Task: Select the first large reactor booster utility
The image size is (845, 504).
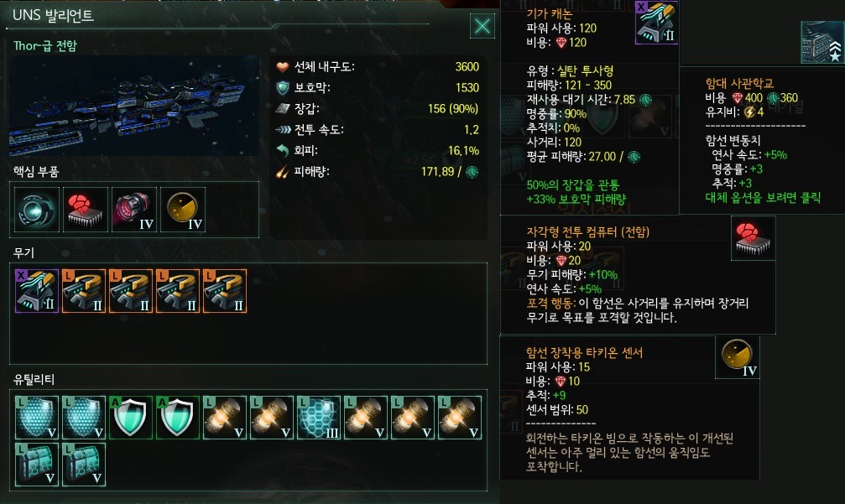Action: pos(225,418)
